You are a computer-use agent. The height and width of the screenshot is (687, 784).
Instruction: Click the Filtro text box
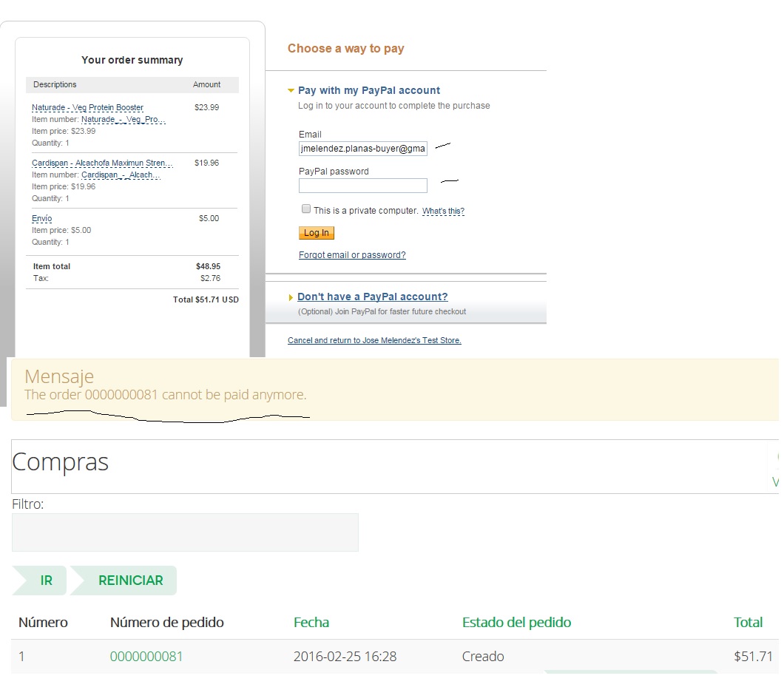click(x=185, y=532)
